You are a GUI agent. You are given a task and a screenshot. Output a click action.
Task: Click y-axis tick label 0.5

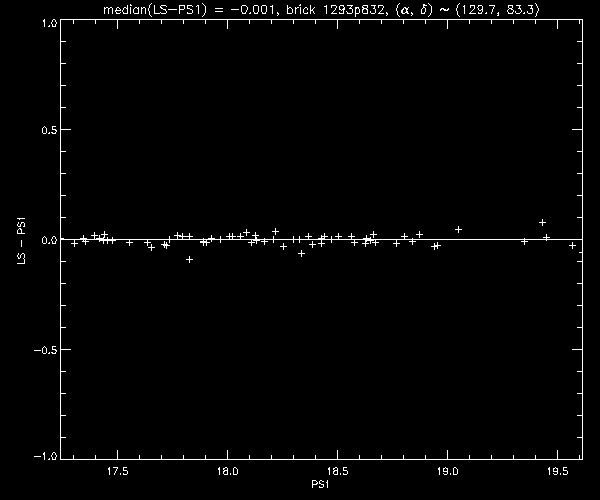(x=49, y=130)
